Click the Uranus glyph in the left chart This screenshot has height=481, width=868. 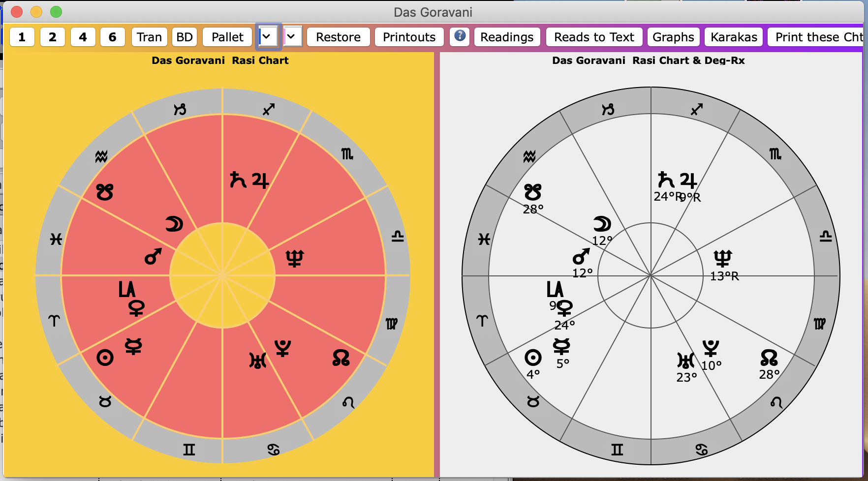(258, 361)
